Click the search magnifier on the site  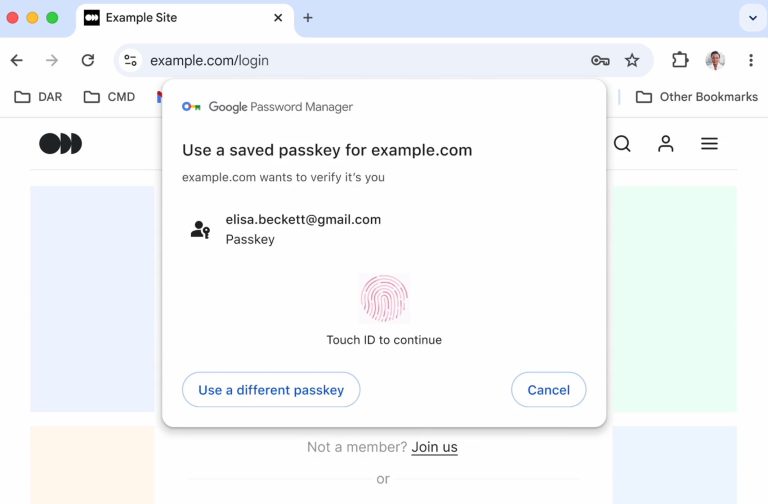tap(622, 144)
